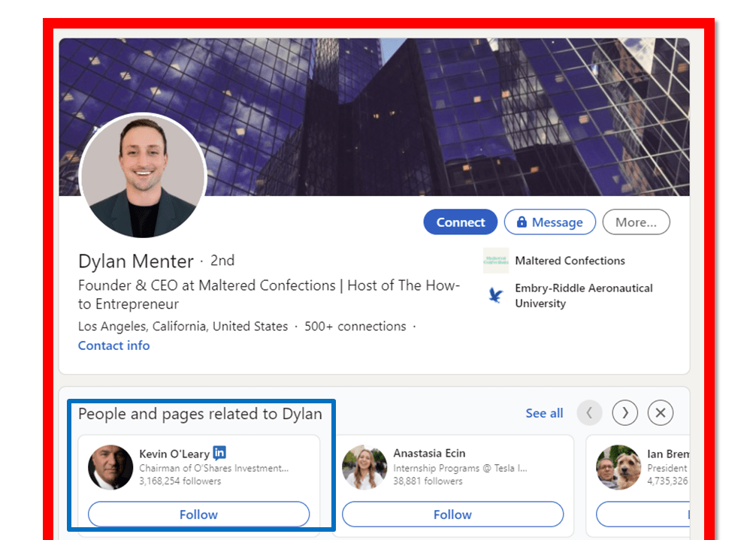
Task: Click the locked Message button
Action: [x=549, y=222]
